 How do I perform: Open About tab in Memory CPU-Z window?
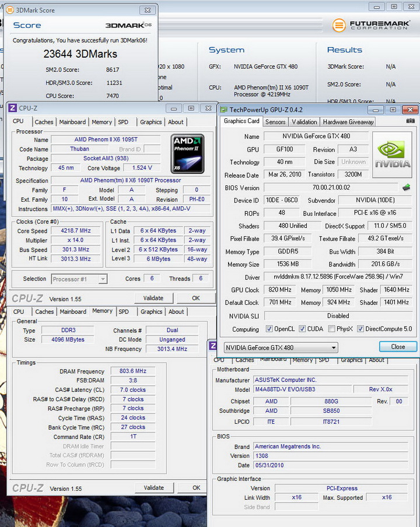tap(176, 311)
